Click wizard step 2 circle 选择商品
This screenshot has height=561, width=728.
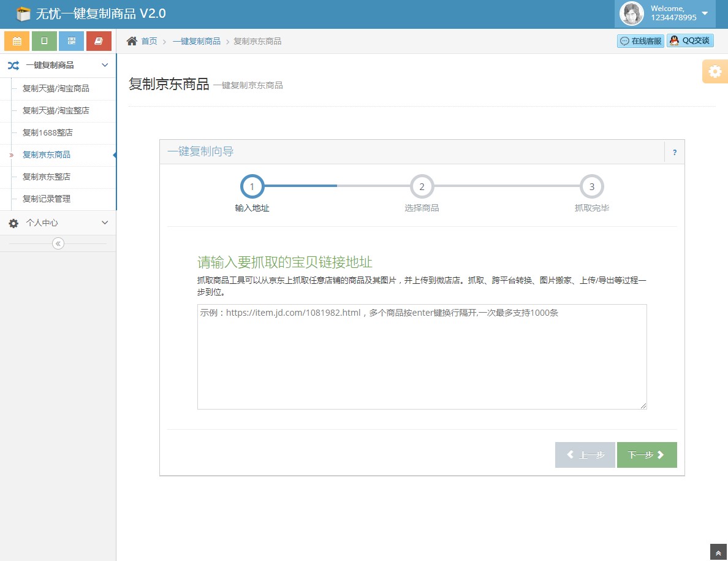(x=422, y=186)
